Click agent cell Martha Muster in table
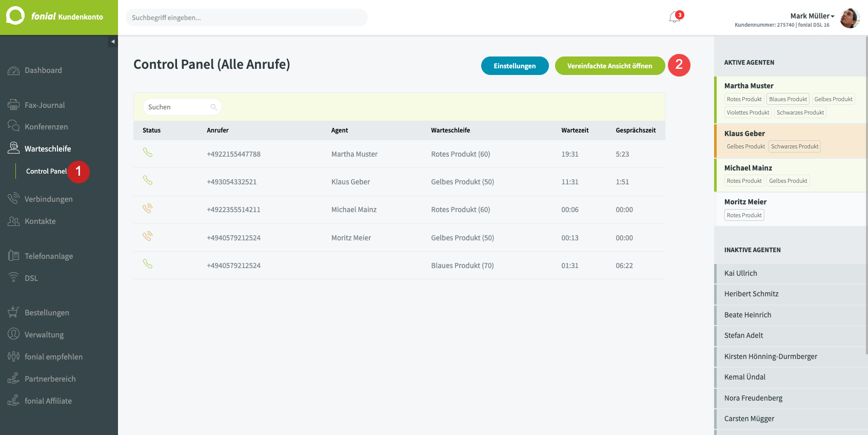The image size is (868, 435). 354,154
